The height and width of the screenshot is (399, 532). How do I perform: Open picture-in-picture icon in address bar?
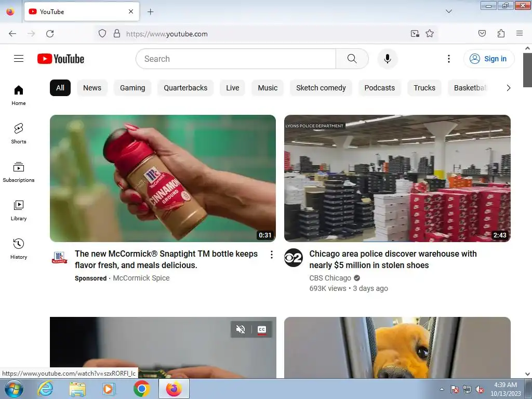pos(415,34)
